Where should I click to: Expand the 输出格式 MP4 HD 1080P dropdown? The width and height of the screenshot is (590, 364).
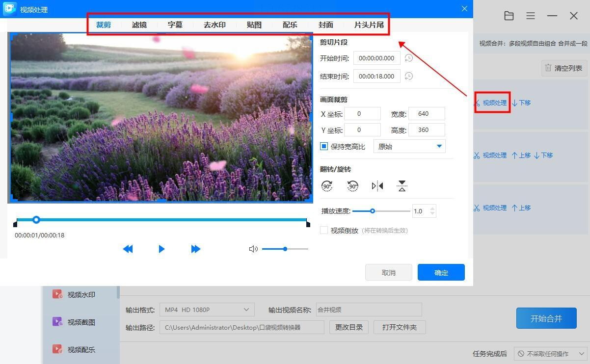[x=207, y=310]
